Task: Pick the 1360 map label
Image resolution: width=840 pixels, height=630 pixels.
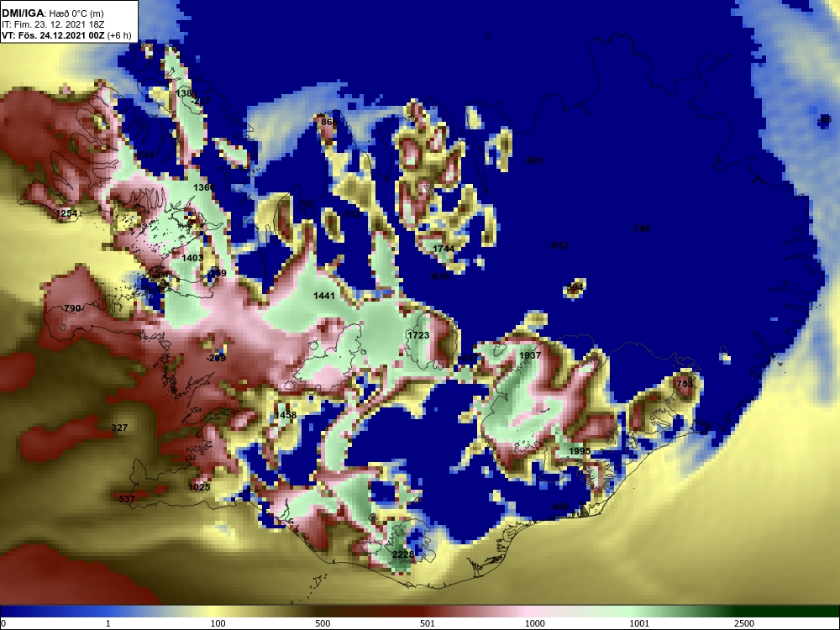Action: coord(204,187)
